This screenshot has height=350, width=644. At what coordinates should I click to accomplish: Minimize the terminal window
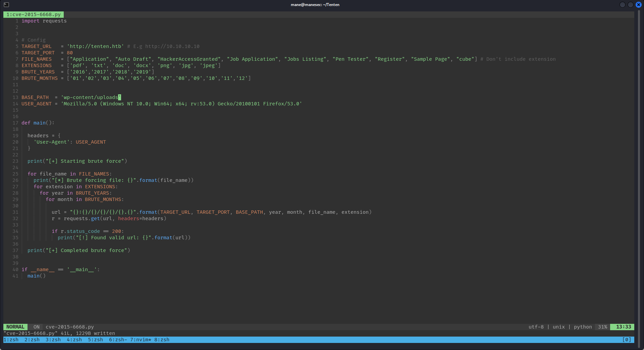(x=623, y=5)
